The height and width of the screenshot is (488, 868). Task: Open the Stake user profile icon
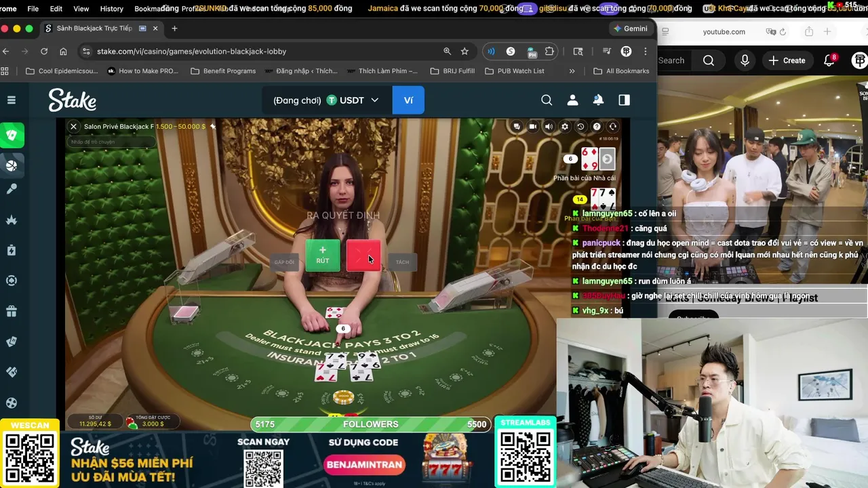coord(572,100)
